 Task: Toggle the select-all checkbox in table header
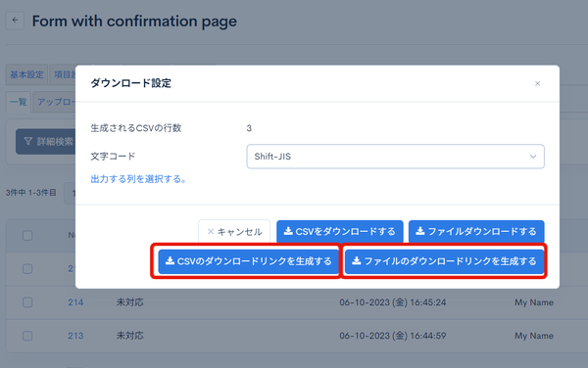tap(27, 236)
